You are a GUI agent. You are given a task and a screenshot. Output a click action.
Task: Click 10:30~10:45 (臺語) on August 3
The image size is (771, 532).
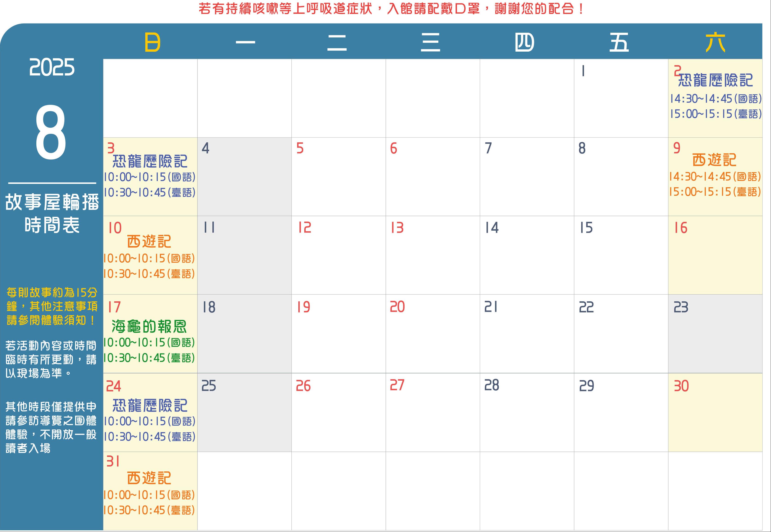click(x=150, y=192)
